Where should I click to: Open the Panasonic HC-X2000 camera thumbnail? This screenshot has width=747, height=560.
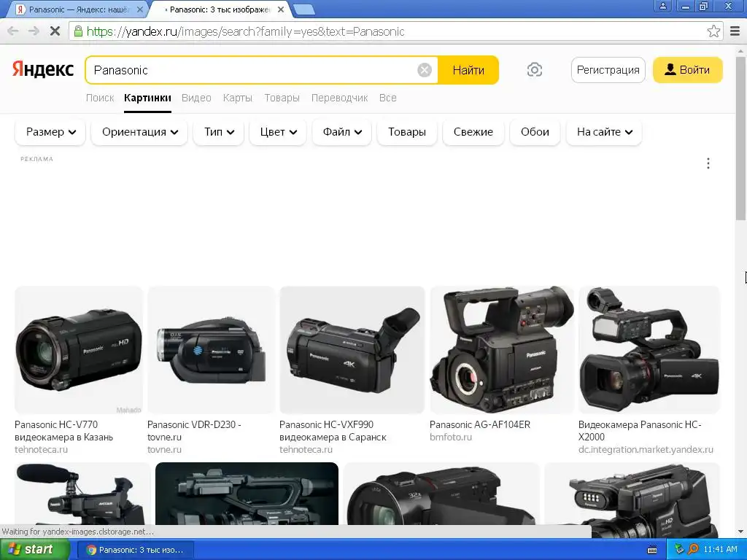click(649, 350)
